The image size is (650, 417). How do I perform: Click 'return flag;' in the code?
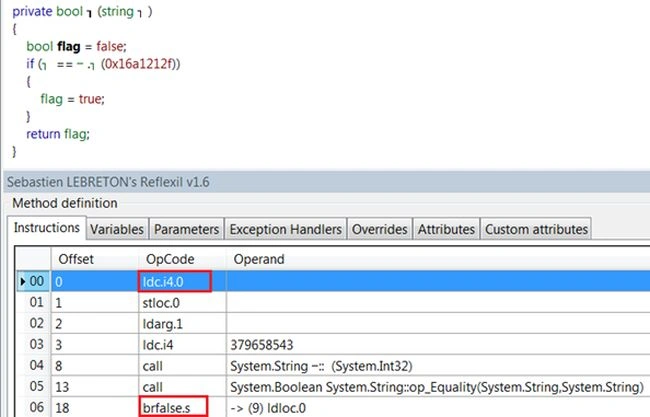point(58,134)
